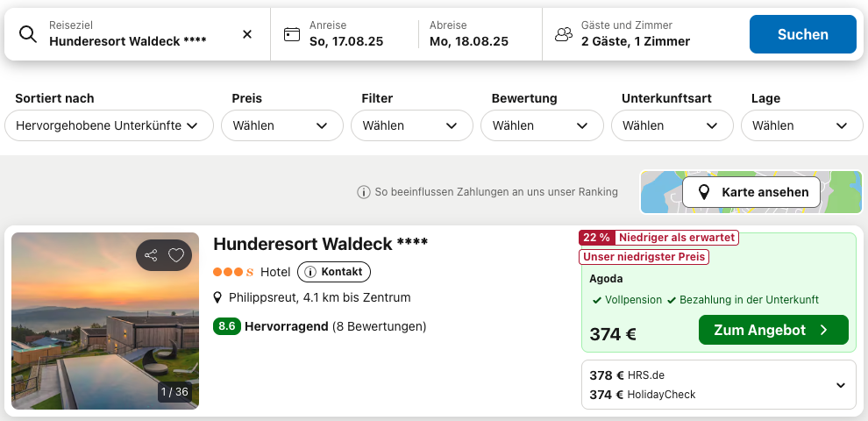Expand more price offers chevron

(x=841, y=385)
